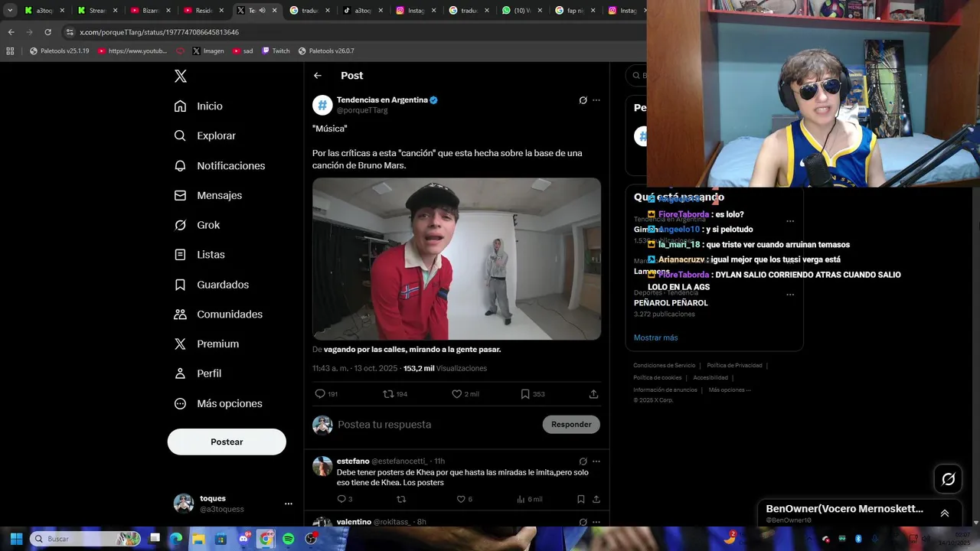Open Inicio home icon
Image resolution: width=980 pixels, height=551 pixels.
(x=180, y=106)
